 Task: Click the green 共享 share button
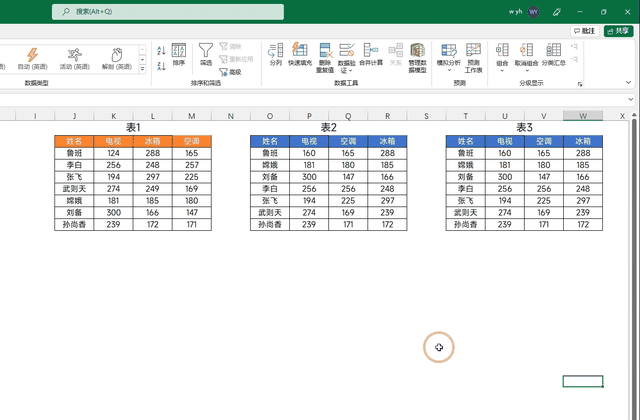(618, 31)
